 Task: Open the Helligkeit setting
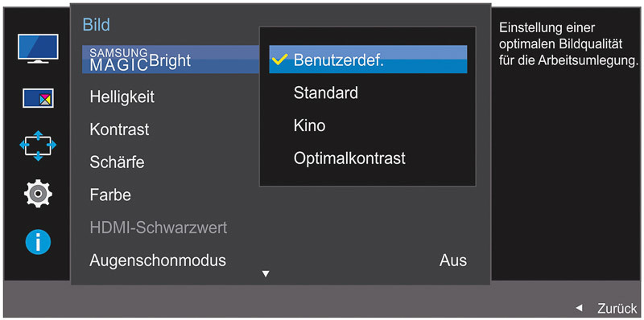coord(122,97)
